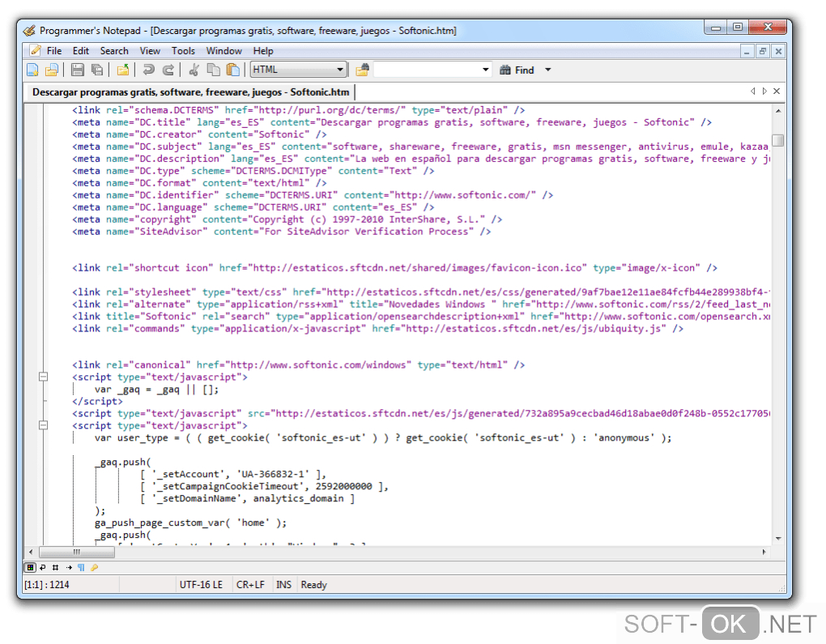
Task: Click the Paste clipboard icon
Action: [x=233, y=70]
